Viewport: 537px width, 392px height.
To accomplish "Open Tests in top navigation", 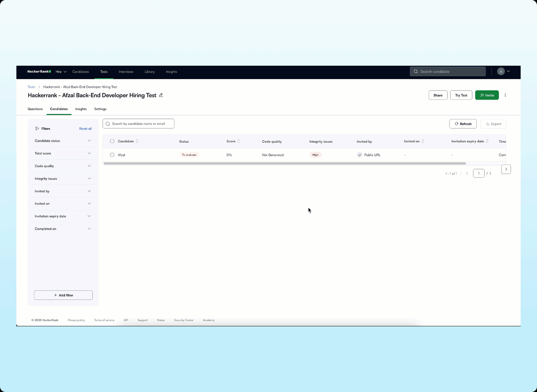I will click(104, 72).
